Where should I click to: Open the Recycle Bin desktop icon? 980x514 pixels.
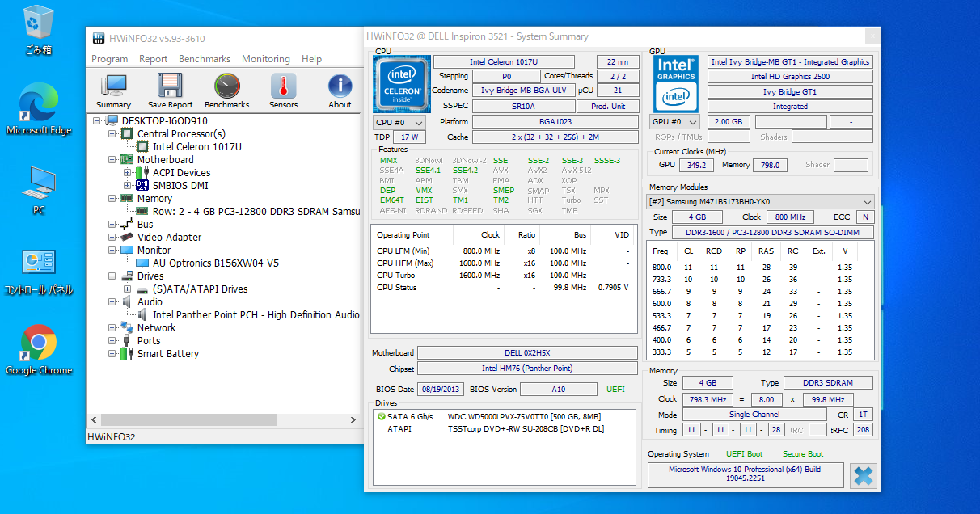pyautogui.click(x=39, y=29)
